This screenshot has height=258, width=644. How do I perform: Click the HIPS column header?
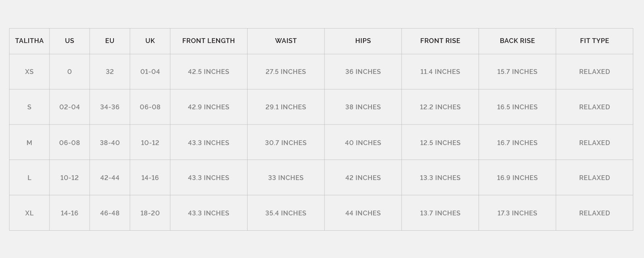(363, 41)
